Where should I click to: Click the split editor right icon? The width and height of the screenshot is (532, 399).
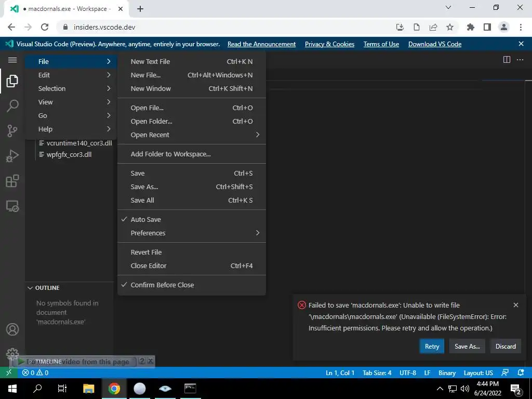click(507, 60)
